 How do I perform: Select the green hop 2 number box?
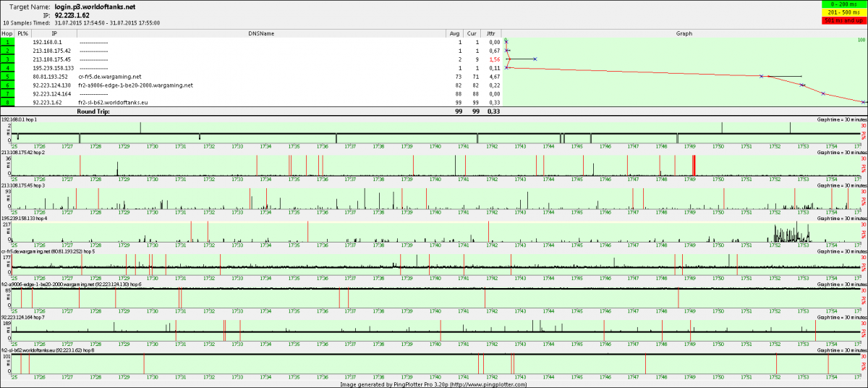7,51
